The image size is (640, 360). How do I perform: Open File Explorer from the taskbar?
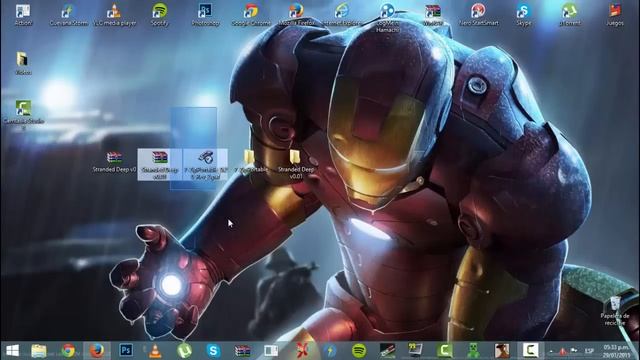click(x=39, y=351)
